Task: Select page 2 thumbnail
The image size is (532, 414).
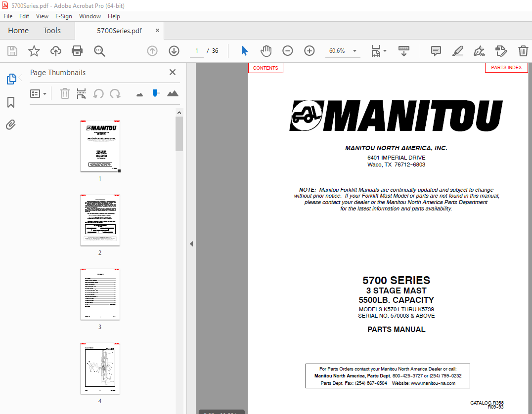Action: [100, 220]
